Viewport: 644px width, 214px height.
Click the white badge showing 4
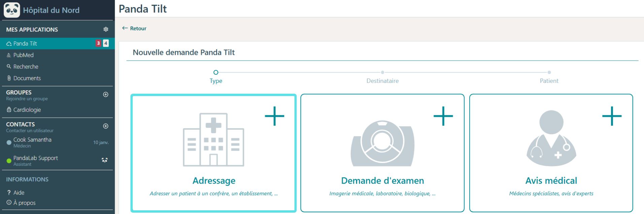(106, 43)
